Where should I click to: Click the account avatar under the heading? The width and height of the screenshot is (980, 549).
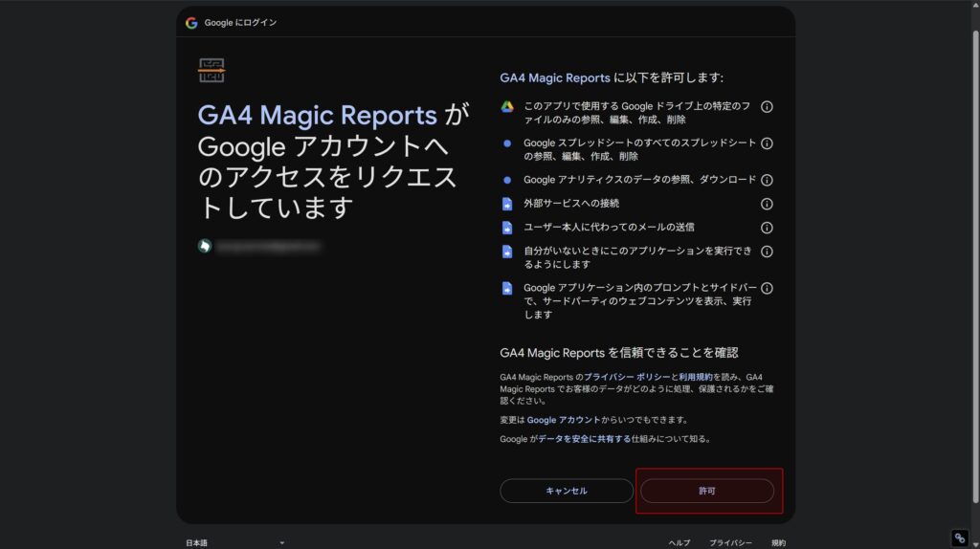[x=205, y=246]
